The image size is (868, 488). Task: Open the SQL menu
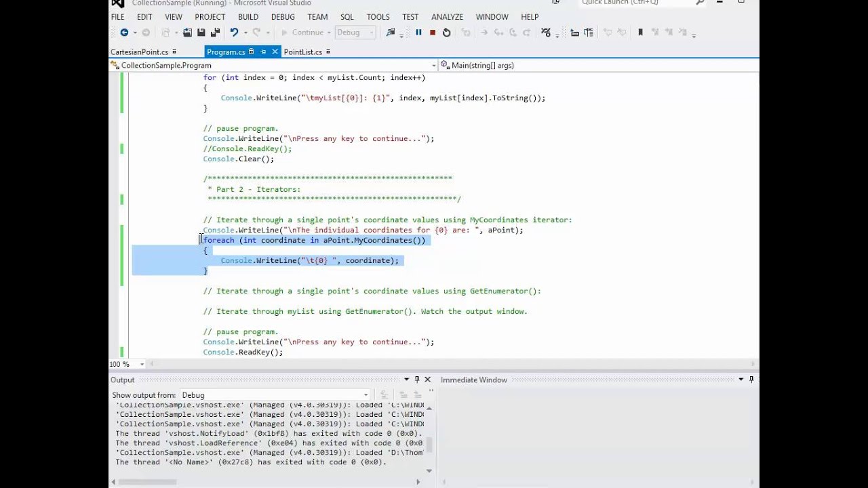[347, 17]
